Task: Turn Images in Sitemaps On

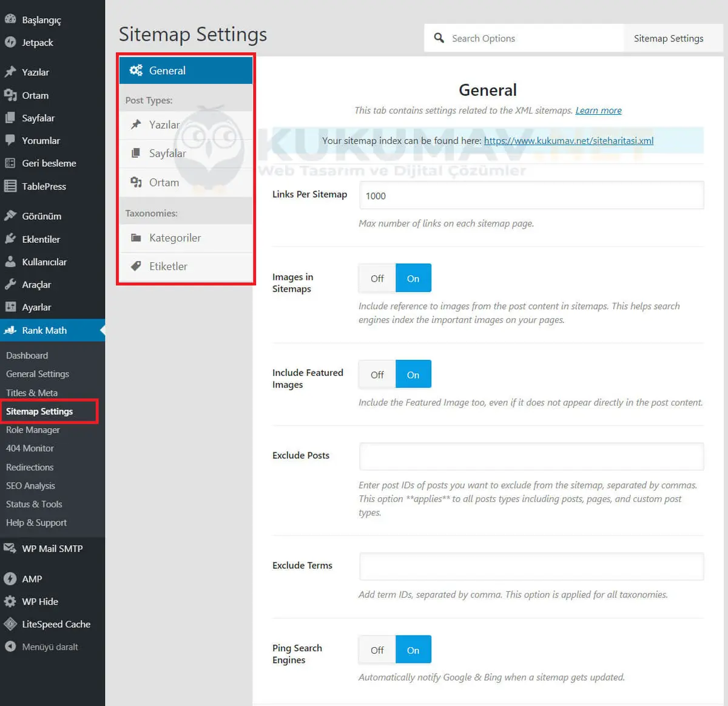Action: click(413, 278)
